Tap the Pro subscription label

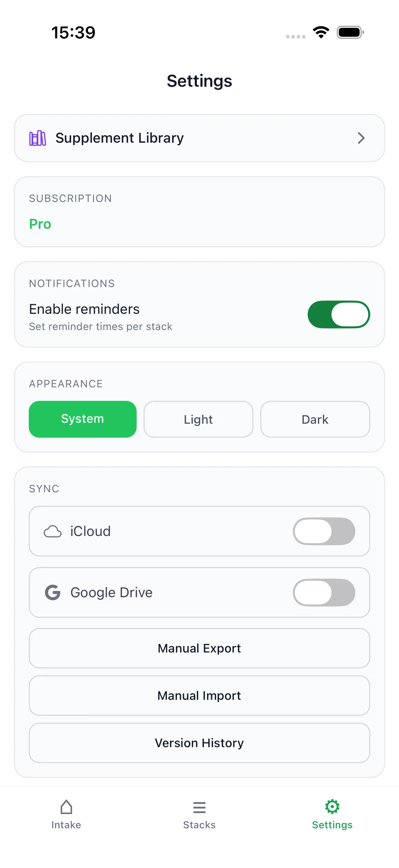click(40, 224)
